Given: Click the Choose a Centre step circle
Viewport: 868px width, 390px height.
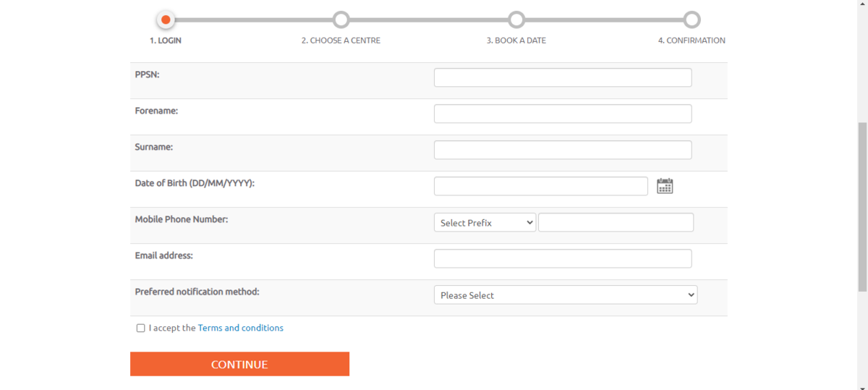Looking at the screenshot, I should click(341, 20).
